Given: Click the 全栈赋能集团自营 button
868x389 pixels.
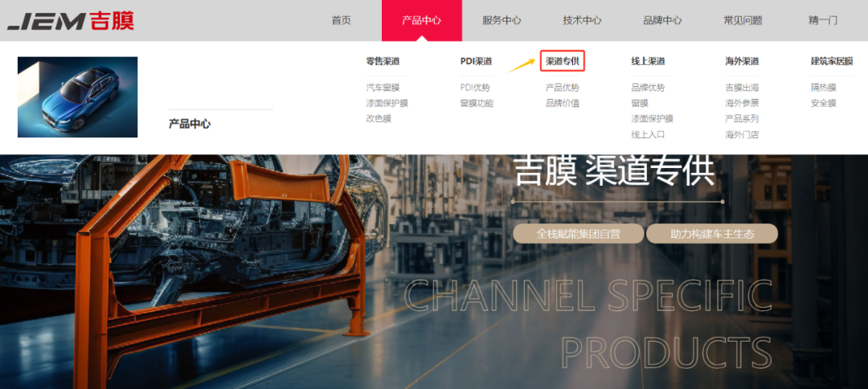Looking at the screenshot, I should point(579,234).
